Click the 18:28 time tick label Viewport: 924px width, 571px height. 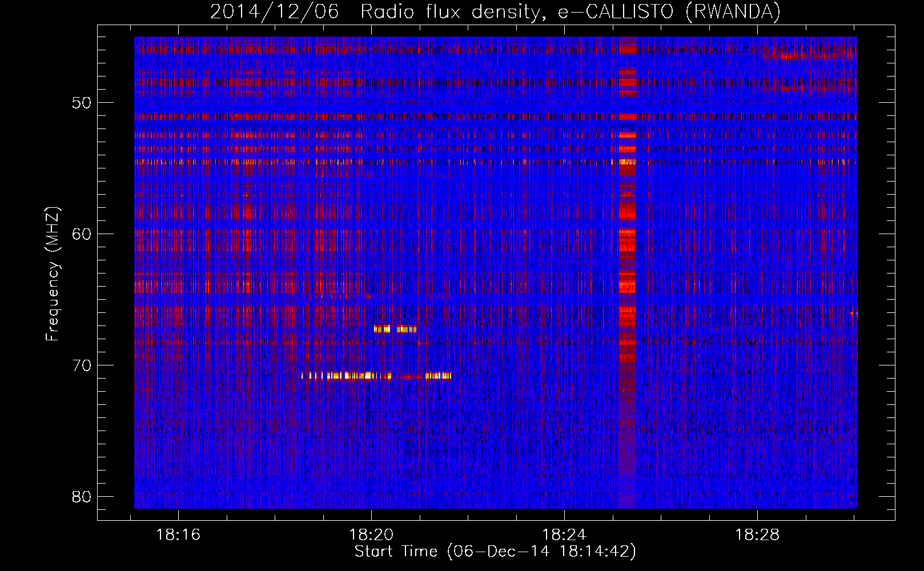click(757, 535)
